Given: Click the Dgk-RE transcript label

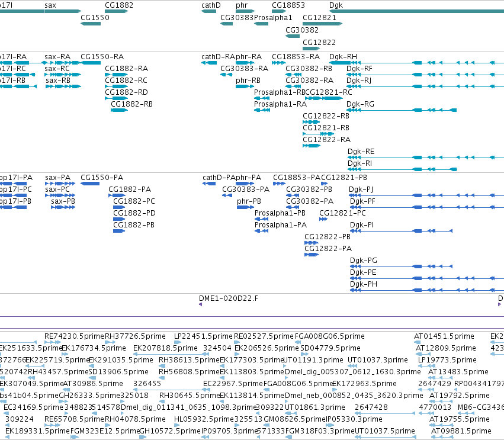Looking at the screenshot, I should coord(361,152).
